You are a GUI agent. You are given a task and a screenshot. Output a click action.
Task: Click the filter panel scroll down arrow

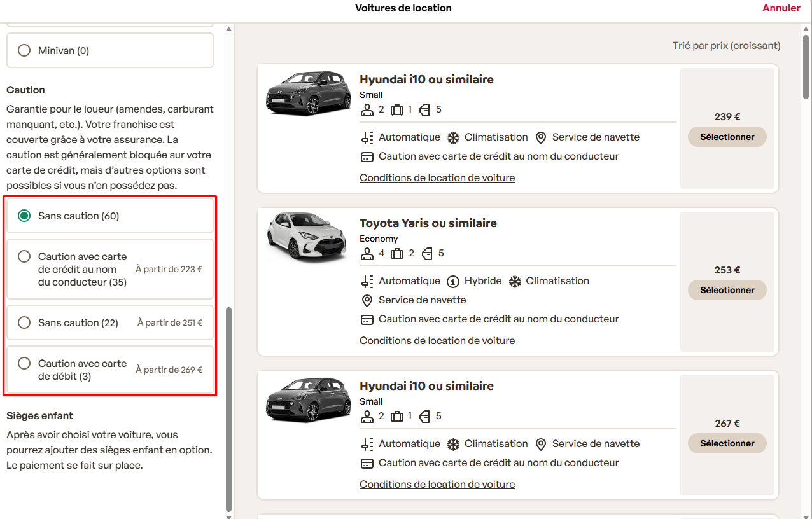[229, 516]
